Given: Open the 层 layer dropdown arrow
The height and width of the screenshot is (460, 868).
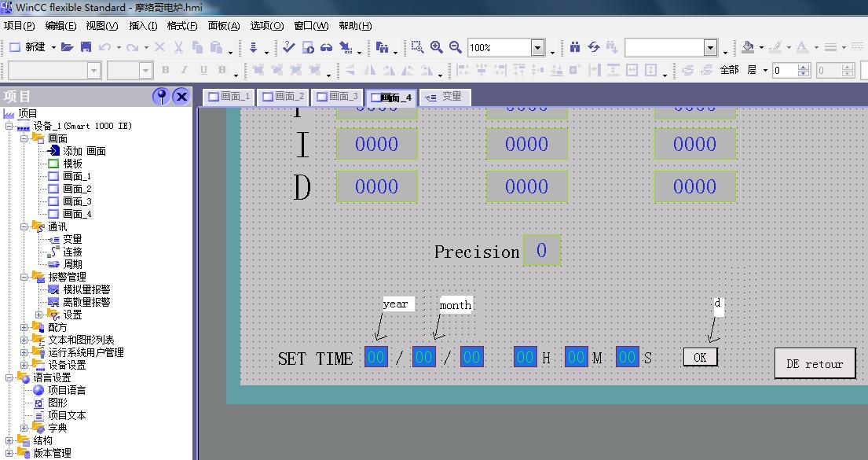Looking at the screenshot, I should pos(765,71).
